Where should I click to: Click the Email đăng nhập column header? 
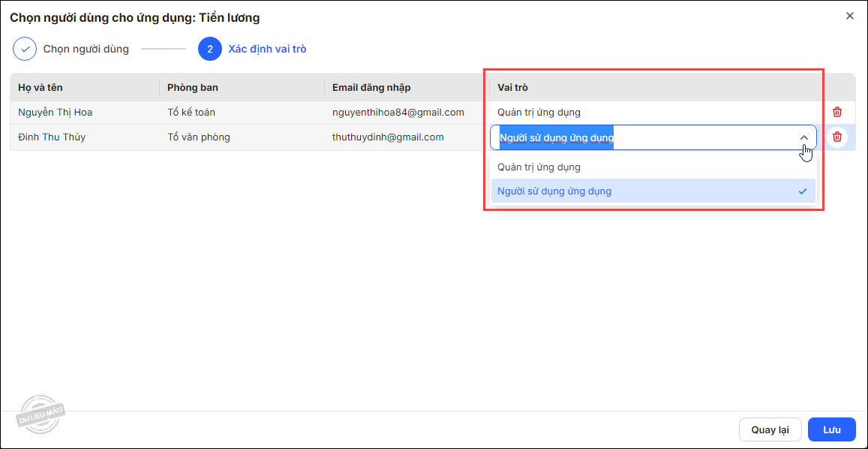[371, 88]
